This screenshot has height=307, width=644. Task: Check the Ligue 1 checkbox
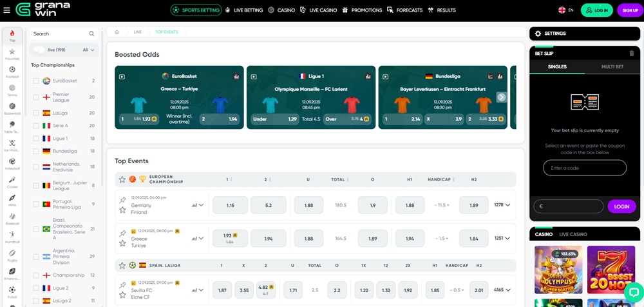36,138
